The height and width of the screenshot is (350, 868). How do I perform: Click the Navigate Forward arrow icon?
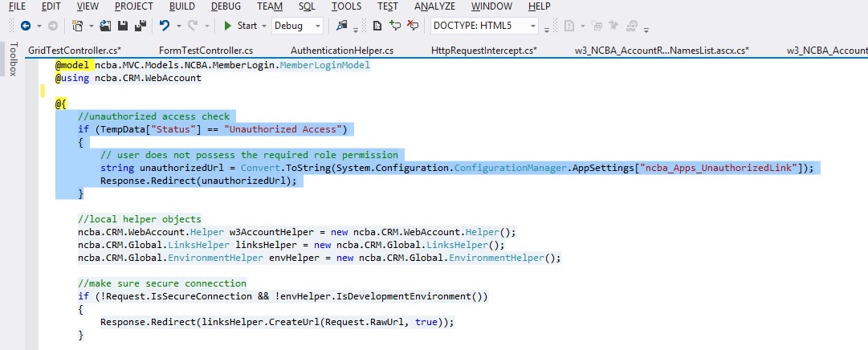[52, 26]
